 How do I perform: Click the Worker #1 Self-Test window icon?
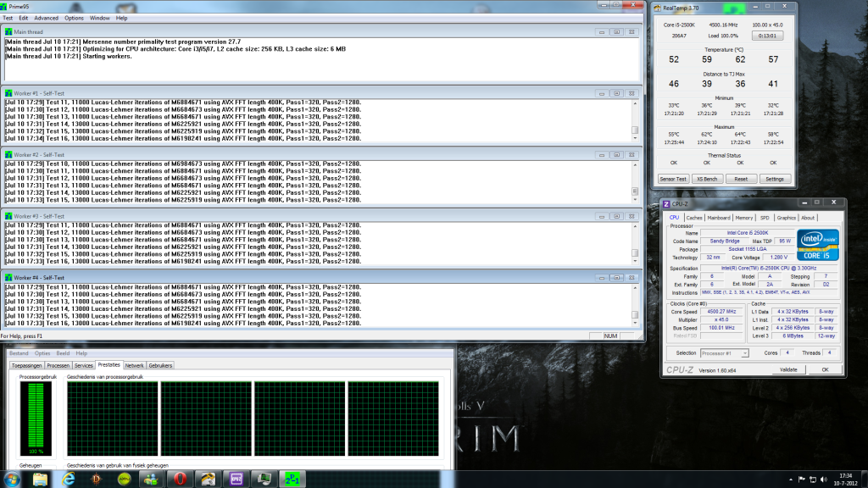(8, 93)
